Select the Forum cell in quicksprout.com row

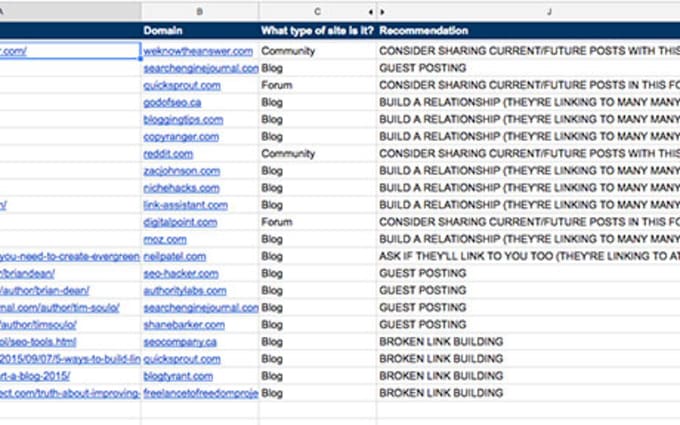317,85
